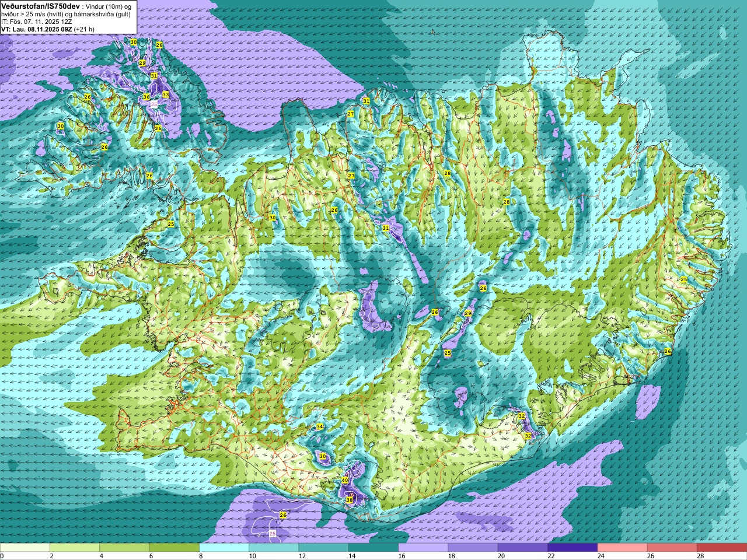Click the 'IT: Fös. 07. 11. 2025 12Z' line
The width and height of the screenshot is (747, 560).
click(x=37, y=22)
